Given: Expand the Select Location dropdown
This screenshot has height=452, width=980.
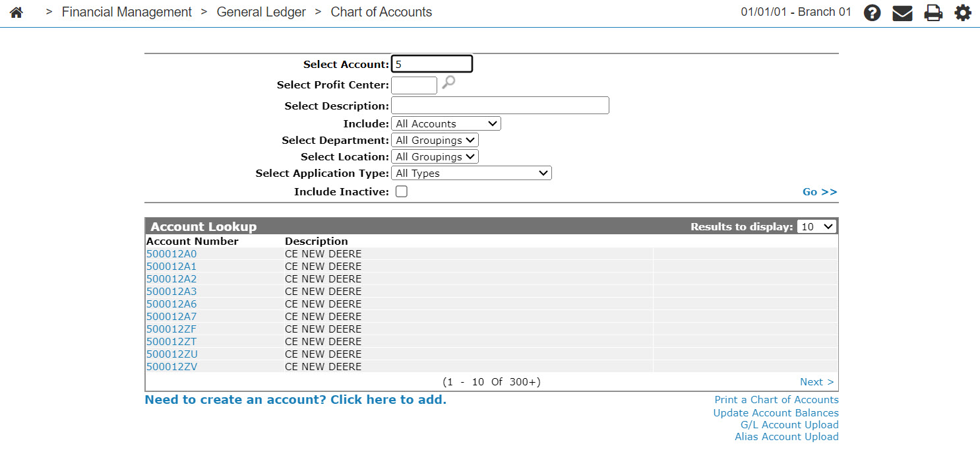Looking at the screenshot, I should pyautogui.click(x=435, y=156).
